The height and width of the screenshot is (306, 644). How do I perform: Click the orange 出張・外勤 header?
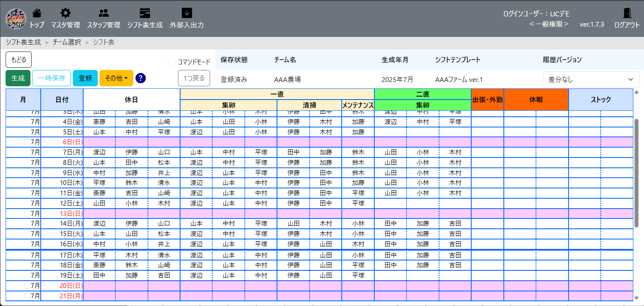coord(487,100)
